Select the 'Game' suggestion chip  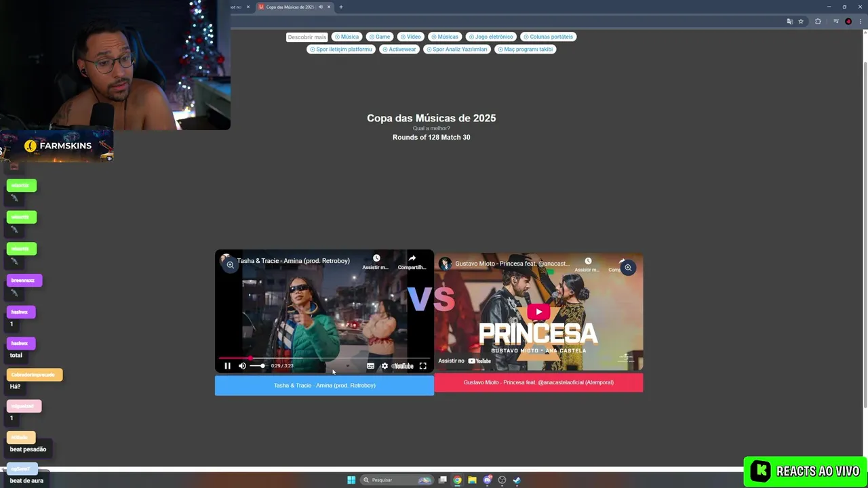point(380,37)
